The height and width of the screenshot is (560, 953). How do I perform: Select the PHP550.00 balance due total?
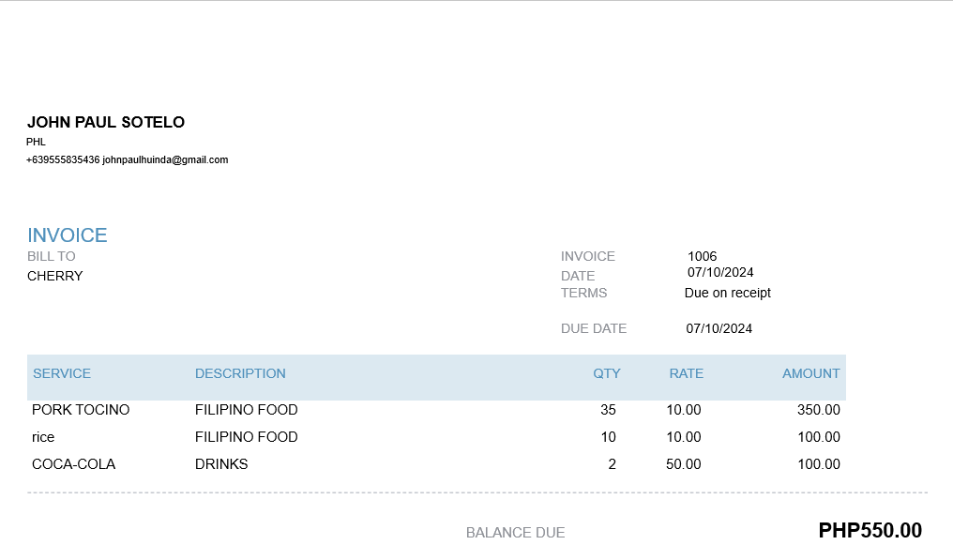coord(870,531)
